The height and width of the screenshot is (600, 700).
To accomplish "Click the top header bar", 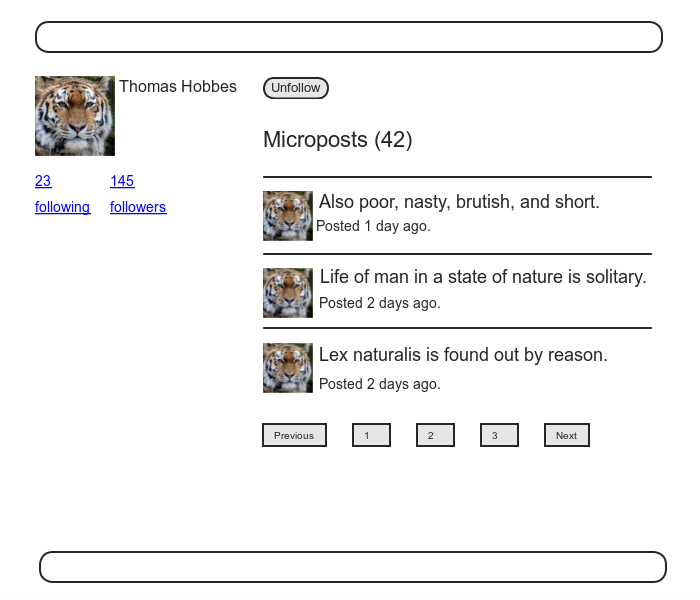I will 349,37.
